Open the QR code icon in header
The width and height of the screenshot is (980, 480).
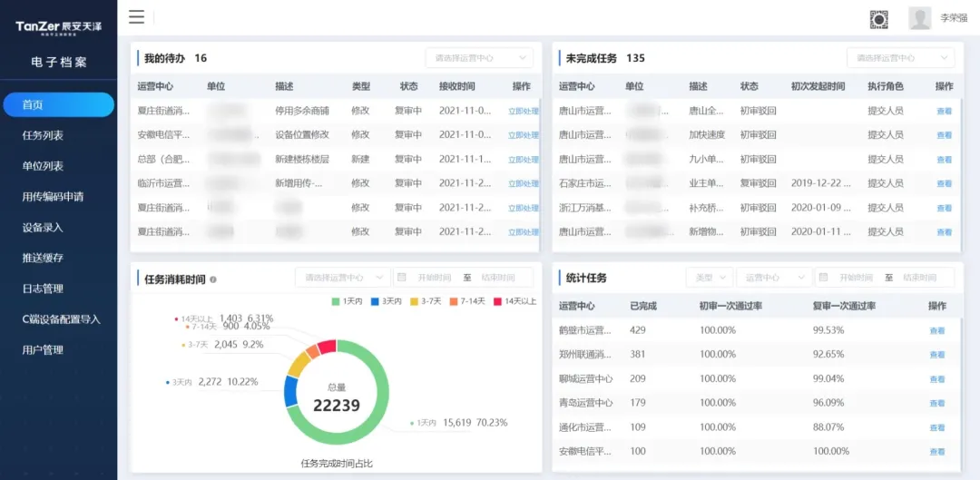pos(878,18)
